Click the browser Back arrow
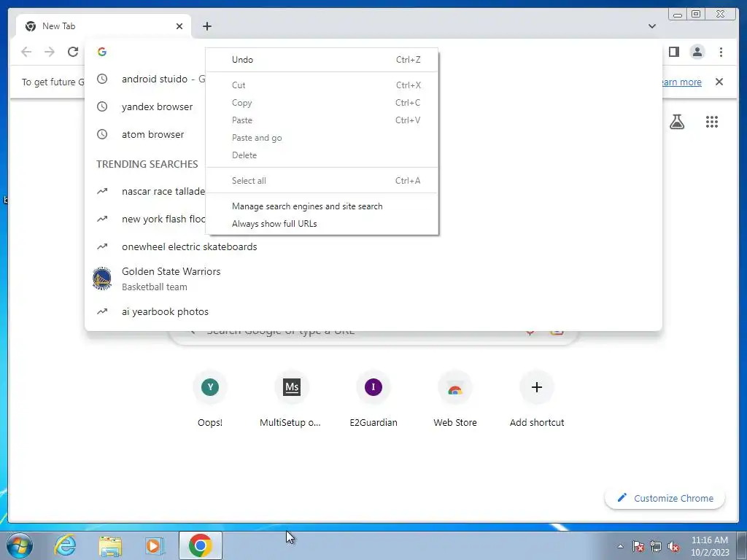The image size is (747, 560). [26, 52]
